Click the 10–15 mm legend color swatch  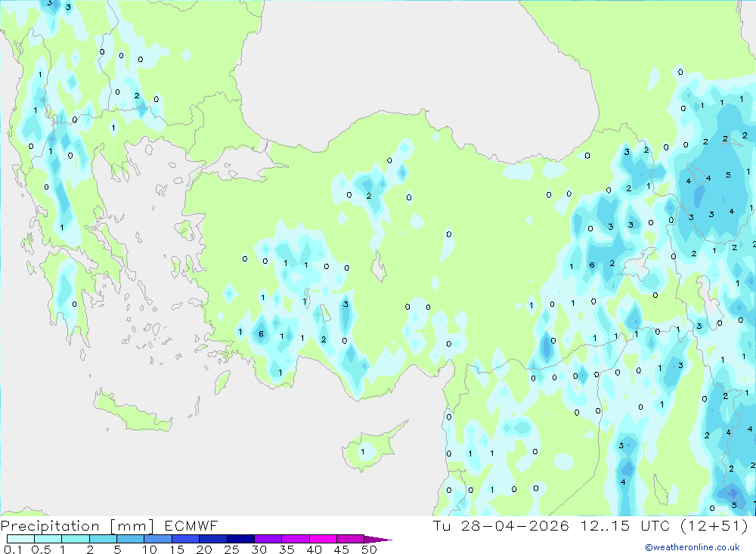(x=158, y=539)
